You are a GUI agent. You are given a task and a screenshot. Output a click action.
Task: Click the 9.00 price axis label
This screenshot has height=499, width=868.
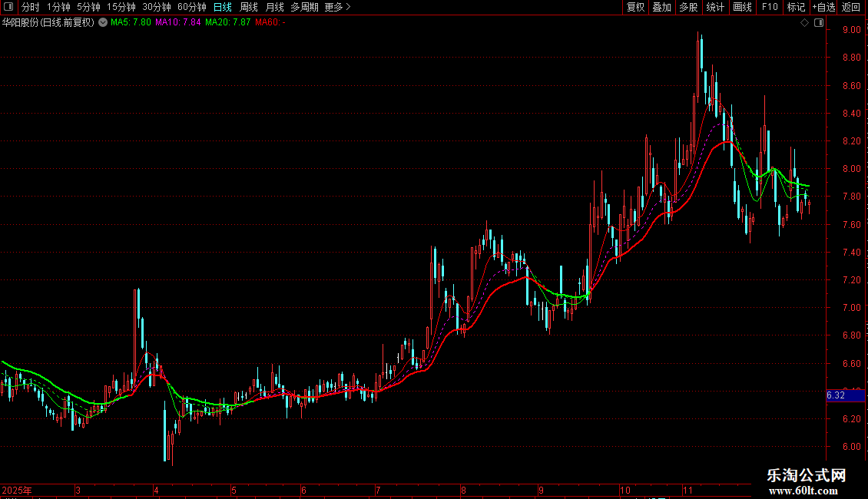pyautogui.click(x=851, y=30)
